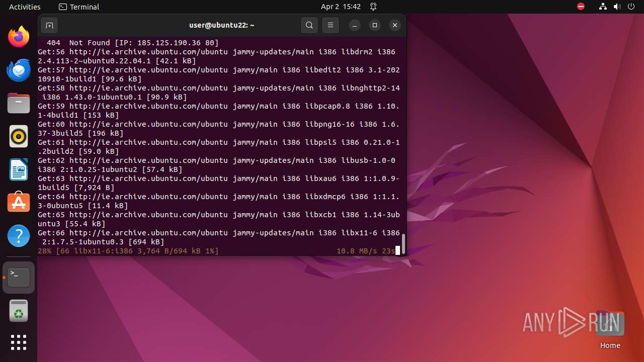Select Terminal icon in the dock

click(19, 278)
